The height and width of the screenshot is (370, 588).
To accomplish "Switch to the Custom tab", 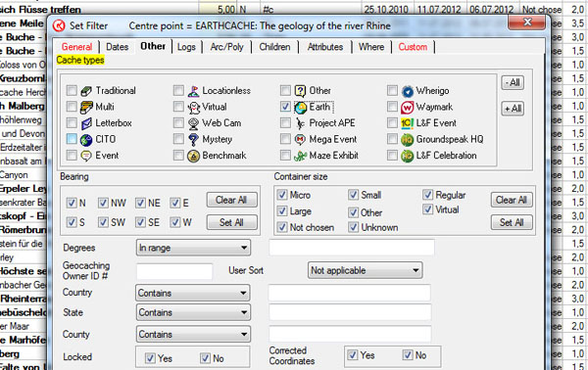I will [x=413, y=47].
